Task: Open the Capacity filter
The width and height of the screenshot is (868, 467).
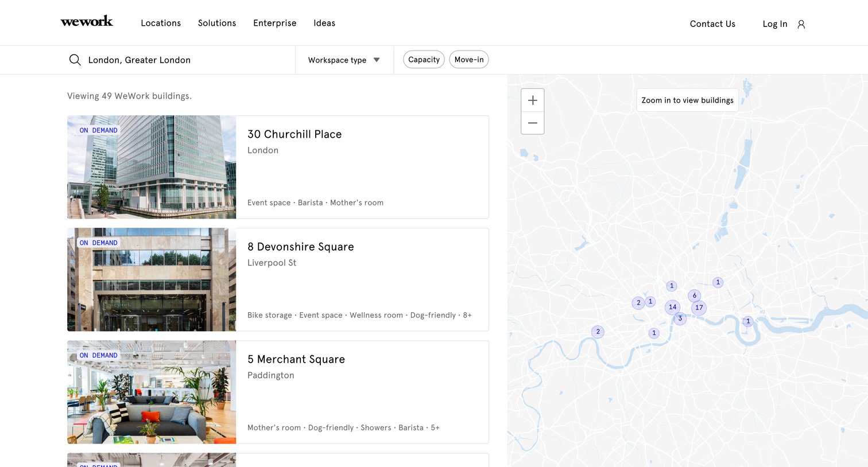Action: [424, 60]
